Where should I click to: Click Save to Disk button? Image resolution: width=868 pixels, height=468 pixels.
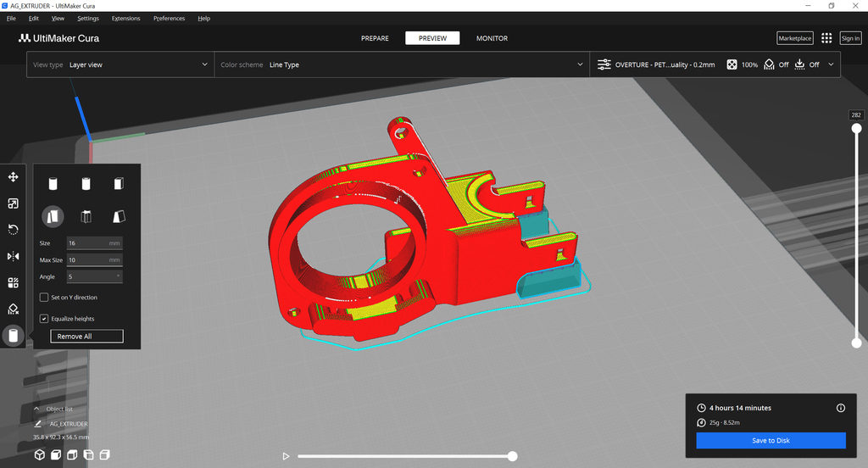coord(771,440)
